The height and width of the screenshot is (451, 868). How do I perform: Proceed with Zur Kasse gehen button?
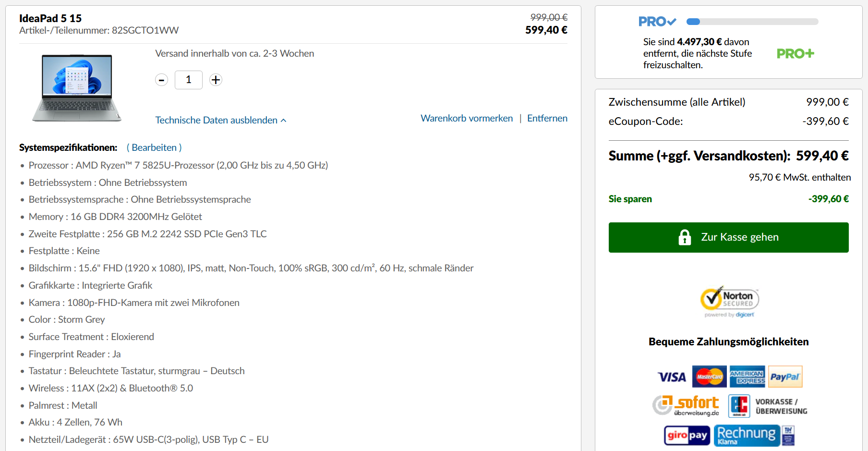[728, 237]
